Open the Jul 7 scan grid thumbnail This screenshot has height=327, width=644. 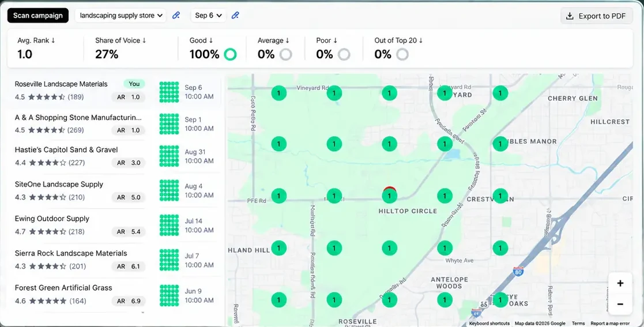(169, 260)
